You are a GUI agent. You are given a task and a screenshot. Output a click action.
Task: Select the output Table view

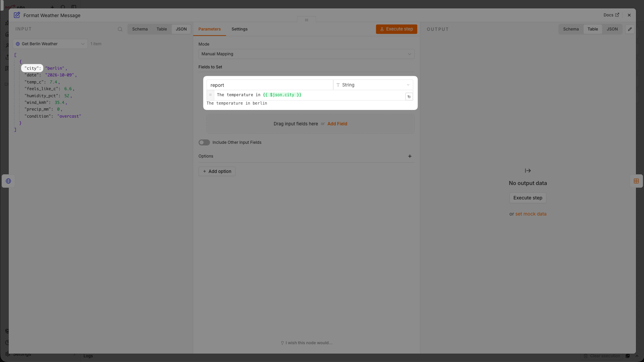593,29
